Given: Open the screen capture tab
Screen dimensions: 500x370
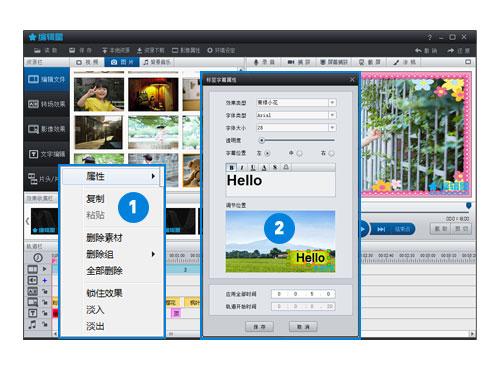Looking at the screenshot, I should pyautogui.click(x=334, y=62).
